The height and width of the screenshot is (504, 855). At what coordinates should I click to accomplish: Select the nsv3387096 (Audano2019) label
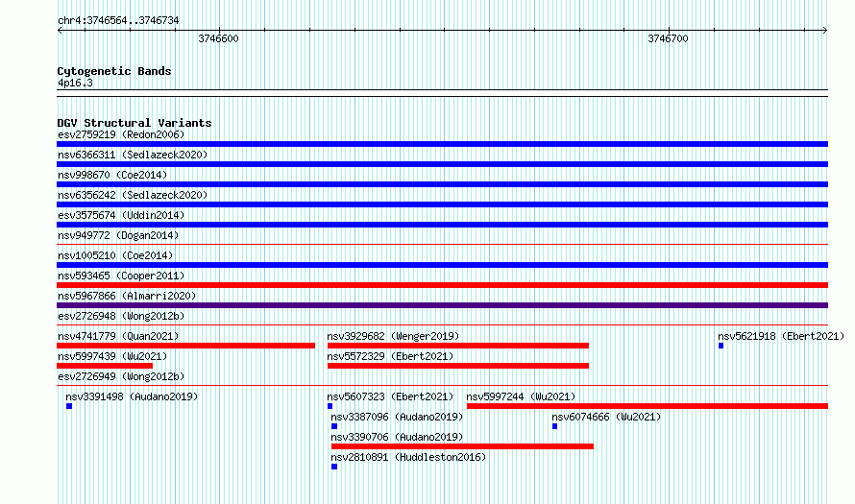coord(397,417)
